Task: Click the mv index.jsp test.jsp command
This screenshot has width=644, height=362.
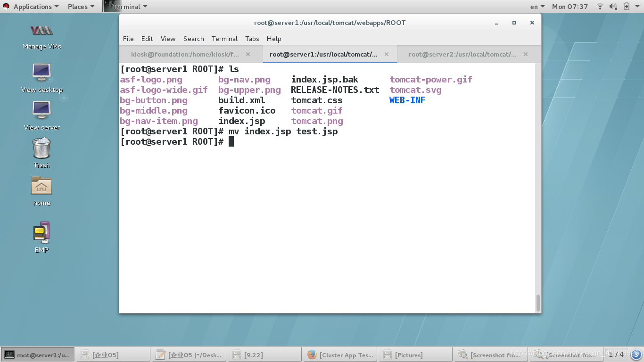Action: (283, 132)
